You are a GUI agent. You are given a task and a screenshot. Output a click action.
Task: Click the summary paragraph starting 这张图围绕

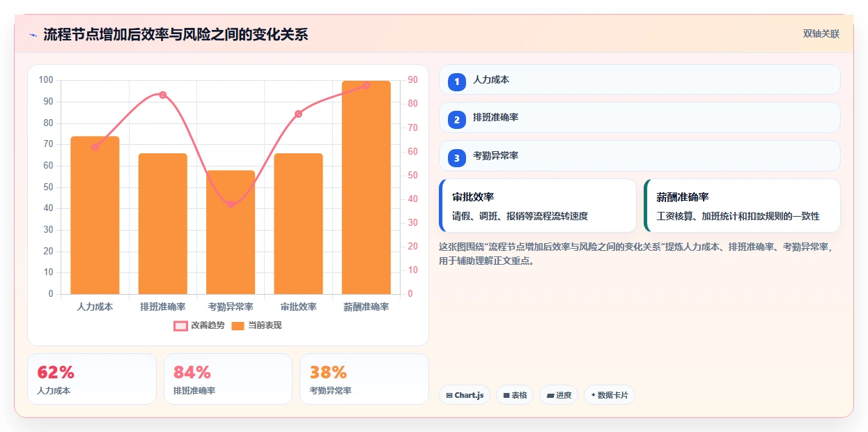tap(636, 254)
